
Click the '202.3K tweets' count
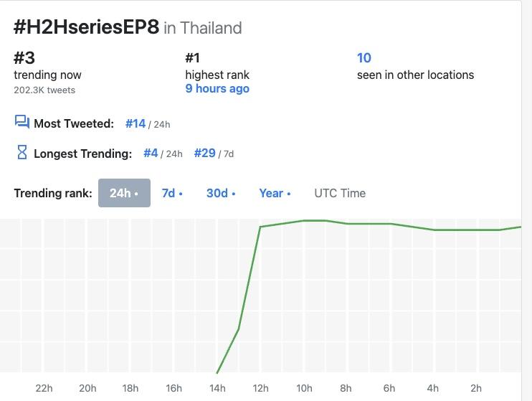click(x=44, y=90)
